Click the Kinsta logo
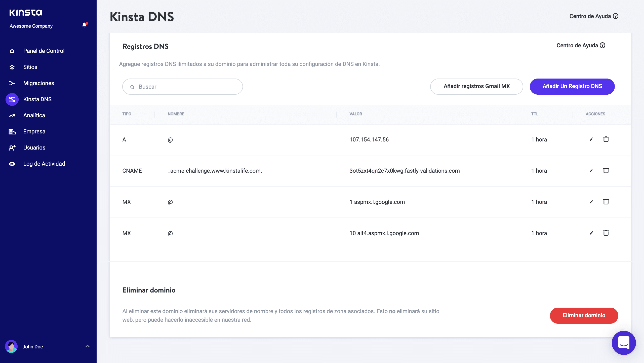Image resolution: width=644 pixels, height=363 pixels. (x=25, y=12)
